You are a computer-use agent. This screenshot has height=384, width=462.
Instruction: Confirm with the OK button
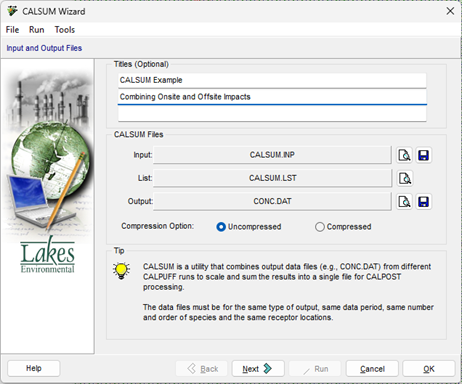[x=429, y=369]
